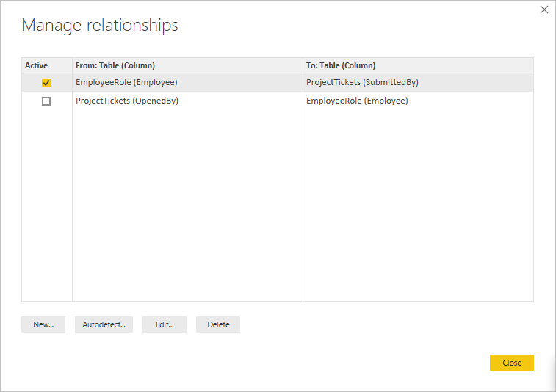The image size is (556, 392).
Task: Click the Active column header
Action: (x=37, y=65)
